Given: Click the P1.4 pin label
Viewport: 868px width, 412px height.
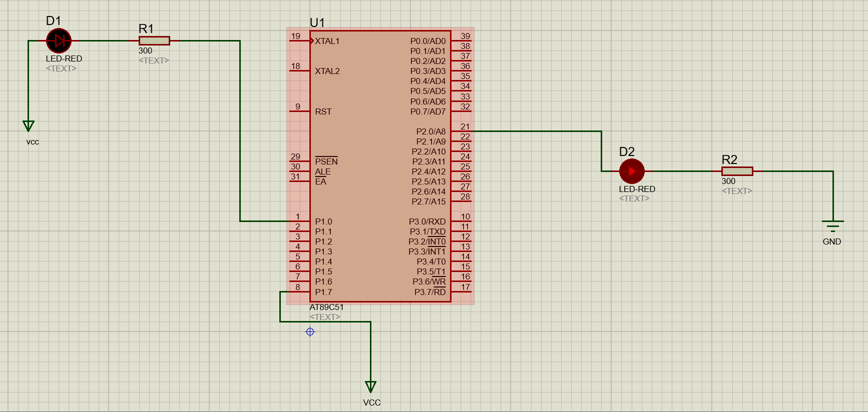Looking at the screenshot, I should click(x=324, y=261).
